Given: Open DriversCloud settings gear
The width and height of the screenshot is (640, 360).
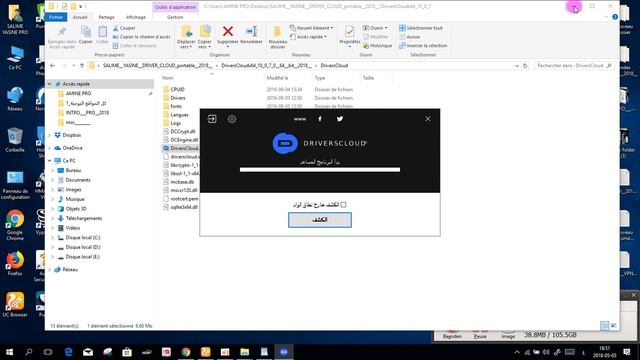Looking at the screenshot, I should coord(232,119).
